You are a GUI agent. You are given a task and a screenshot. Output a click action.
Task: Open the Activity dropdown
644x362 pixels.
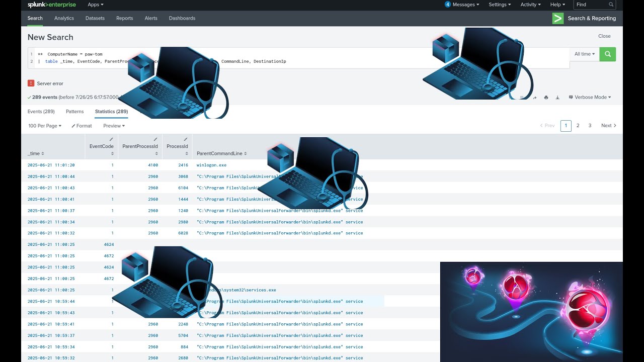[x=531, y=5]
